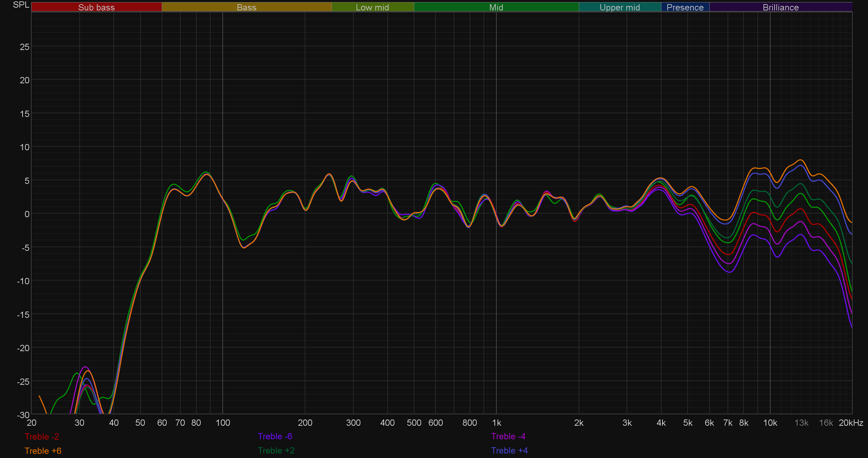Image resolution: width=868 pixels, height=458 pixels.
Task: Toggle the Treble +6 legend entry
Action: pos(43,451)
